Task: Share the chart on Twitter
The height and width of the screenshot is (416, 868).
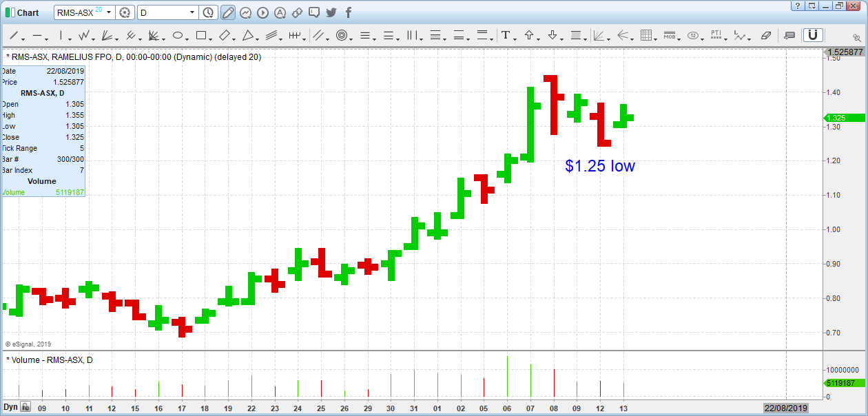Action: 331,12
